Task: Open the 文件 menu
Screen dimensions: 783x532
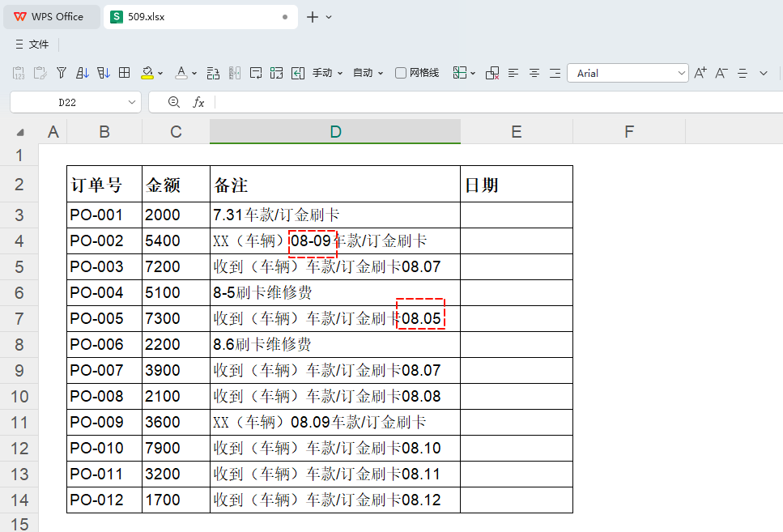Action: [32, 45]
